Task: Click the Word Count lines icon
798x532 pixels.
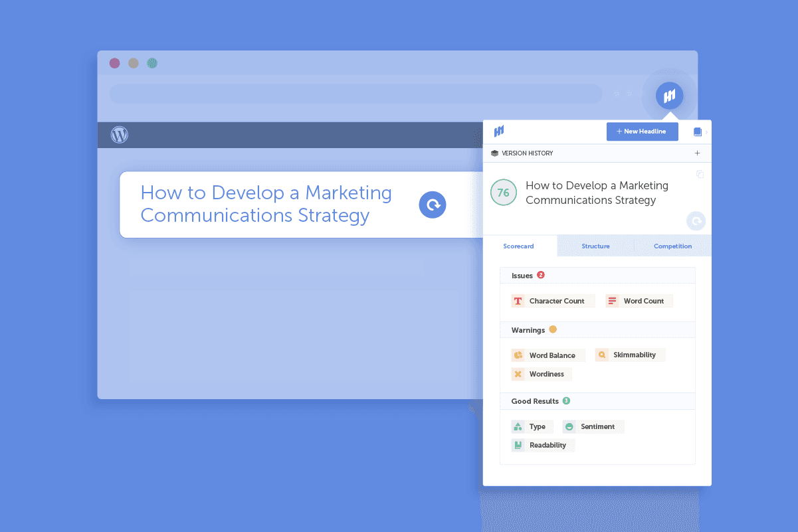Action: click(612, 301)
